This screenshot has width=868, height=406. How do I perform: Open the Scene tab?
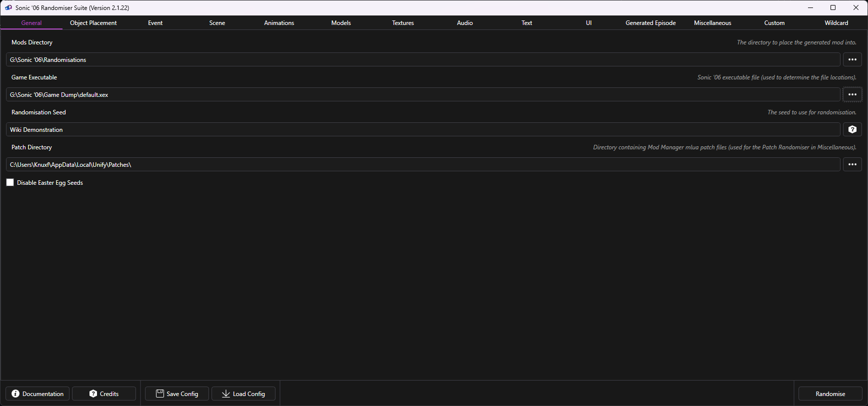[217, 23]
